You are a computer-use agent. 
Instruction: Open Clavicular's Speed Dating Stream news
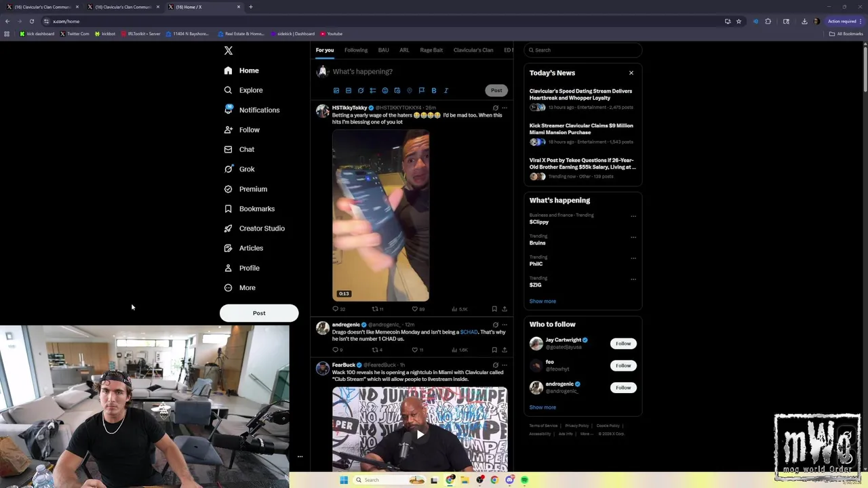click(581, 94)
